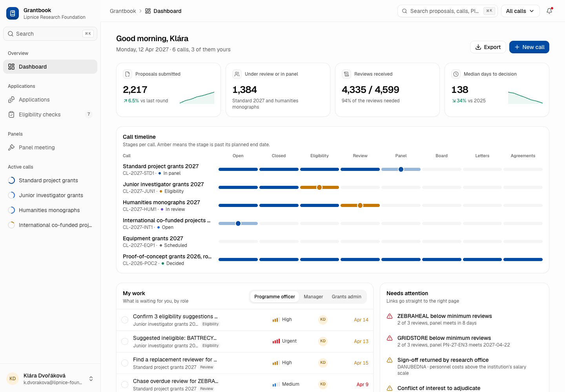Select the Grants admin role tab

[x=346, y=297]
